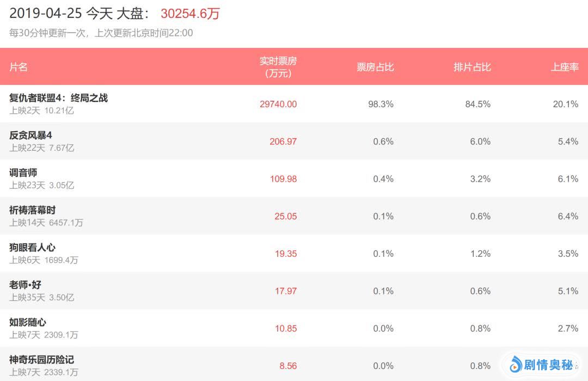The width and height of the screenshot is (588, 381).
Task: Open movie 复仇者联盟4：终局之战
Action: (x=59, y=98)
